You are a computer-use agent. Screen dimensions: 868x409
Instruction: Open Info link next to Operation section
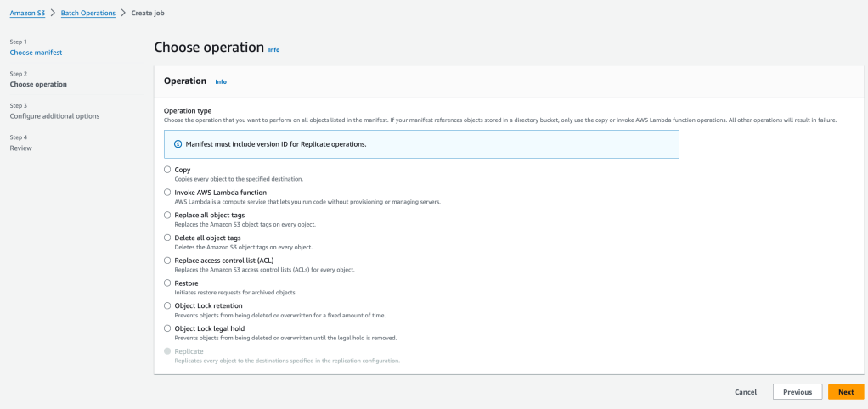221,82
